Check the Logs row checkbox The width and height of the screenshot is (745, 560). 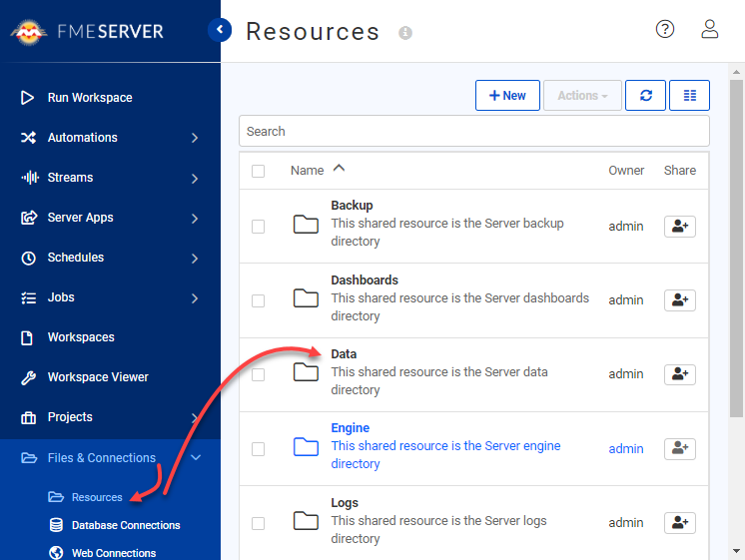258,523
